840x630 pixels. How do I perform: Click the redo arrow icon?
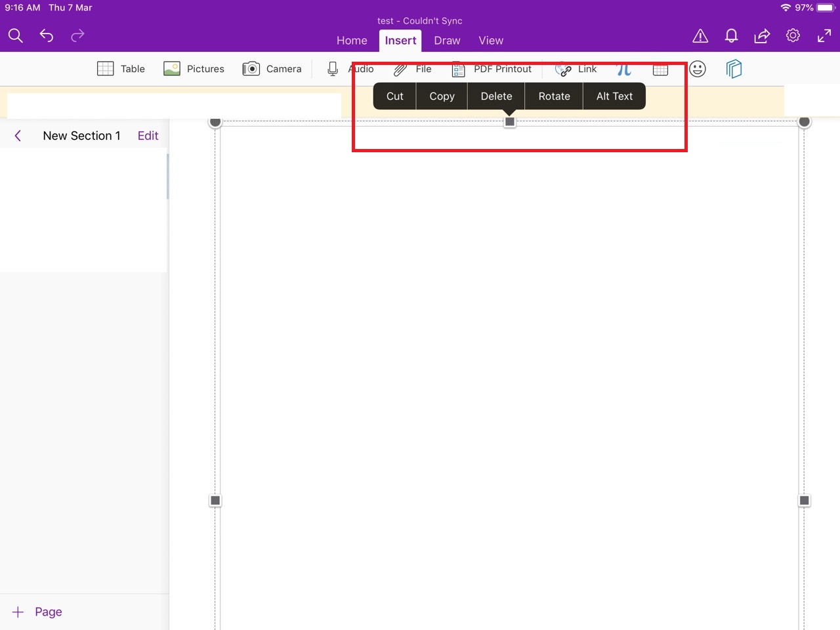tap(77, 35)
